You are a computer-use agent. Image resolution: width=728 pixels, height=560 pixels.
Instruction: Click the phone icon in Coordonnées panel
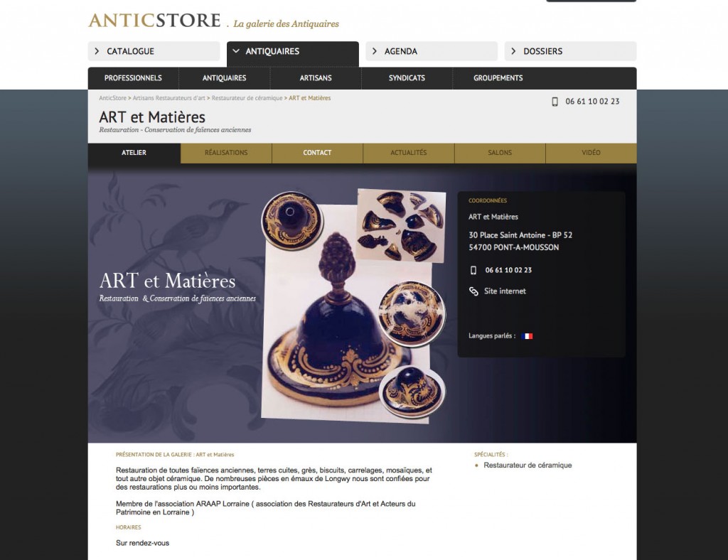[473, 270]
